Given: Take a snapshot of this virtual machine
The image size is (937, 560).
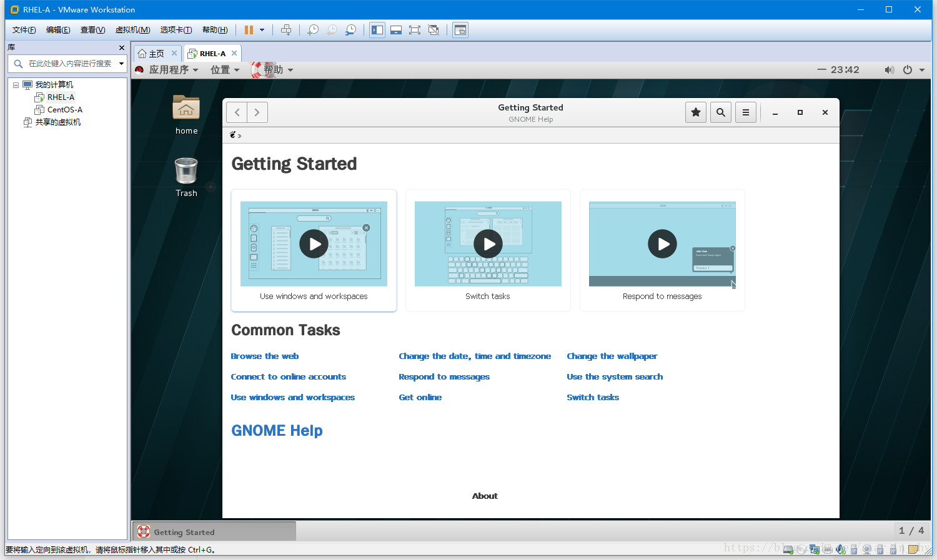Looking at the screenshot, I should [313, 30].
